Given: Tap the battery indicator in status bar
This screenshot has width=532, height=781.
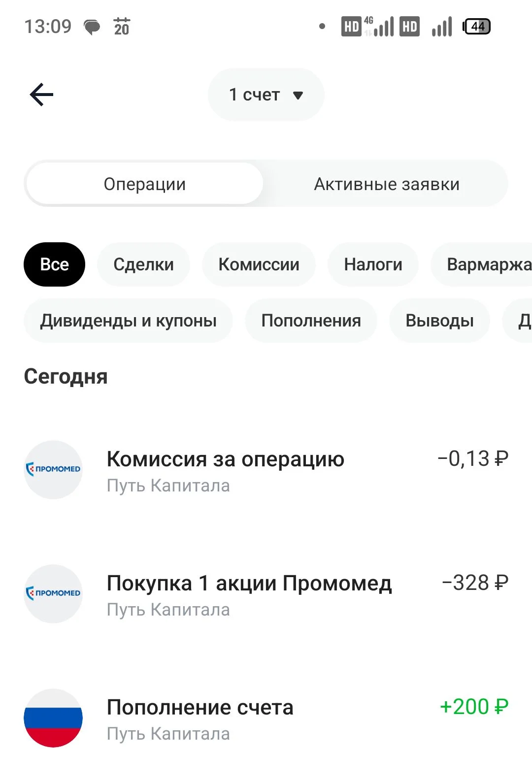Looking at the screenshot, I should (x=476, y=26).
